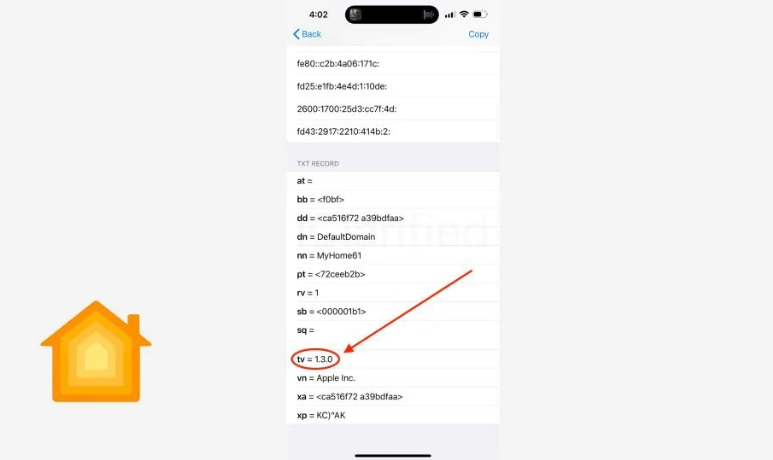Select the xp = KC)"AK row
This screenshot has height=460, width=773.
393,415
